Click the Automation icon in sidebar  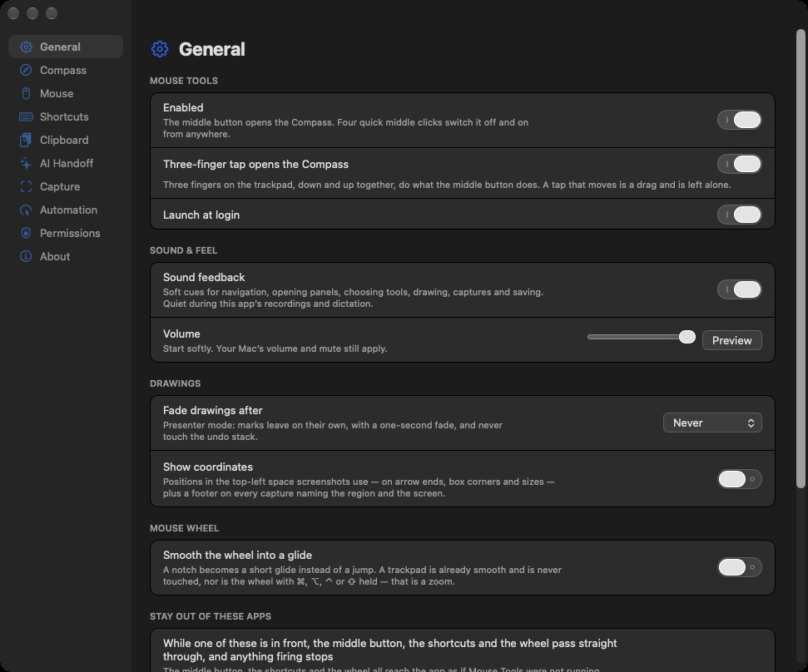pos(26,210)
